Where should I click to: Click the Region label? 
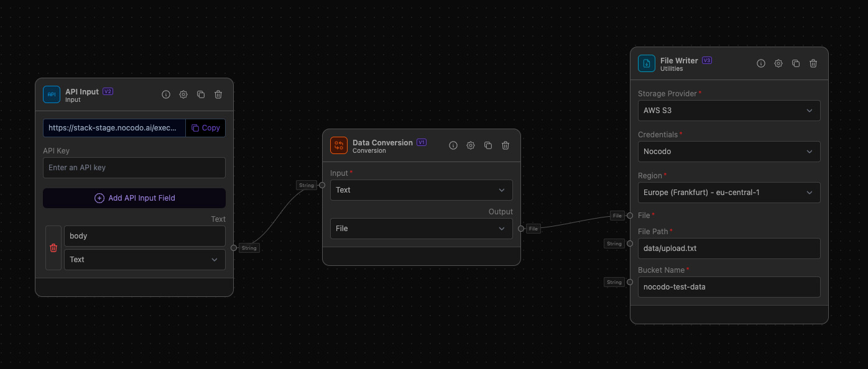(x=650, y=176)
